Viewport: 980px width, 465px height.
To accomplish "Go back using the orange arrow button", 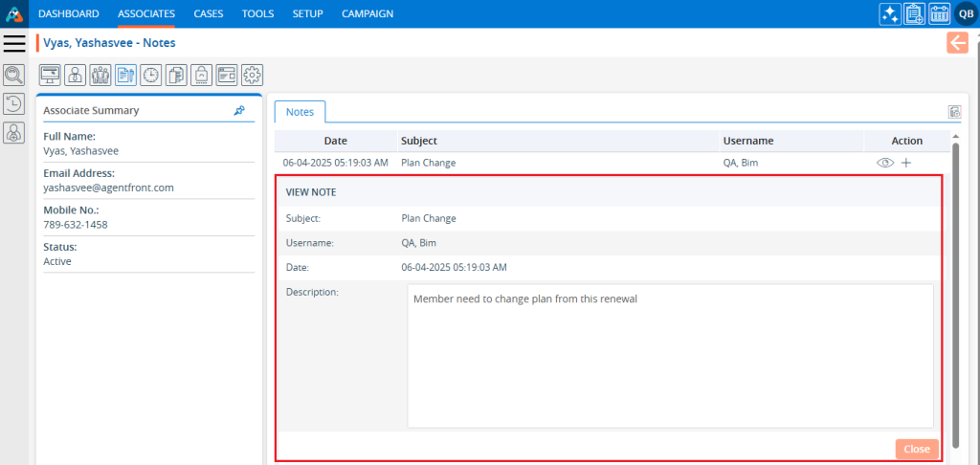I will coord(957,42).
